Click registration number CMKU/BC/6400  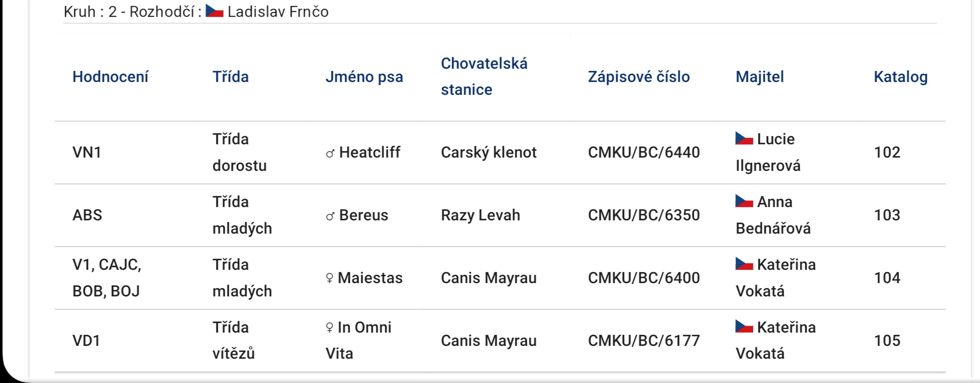[x=644, y=278]
